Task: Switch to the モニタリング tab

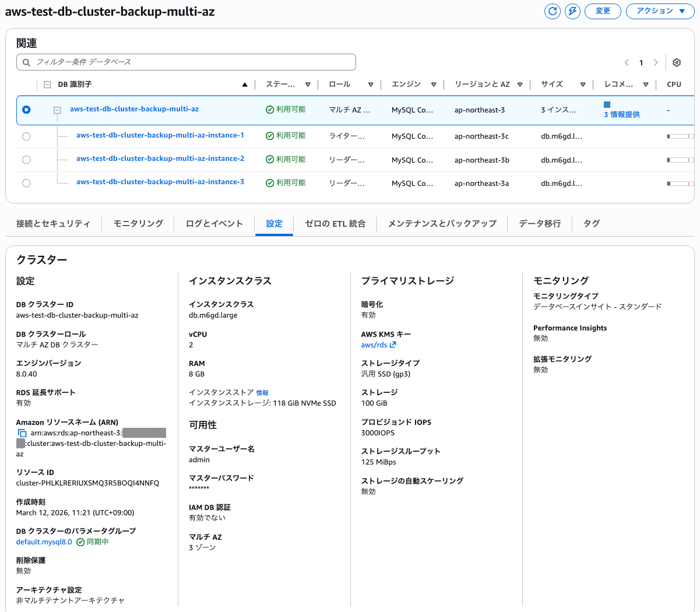Action: point(138,223)
